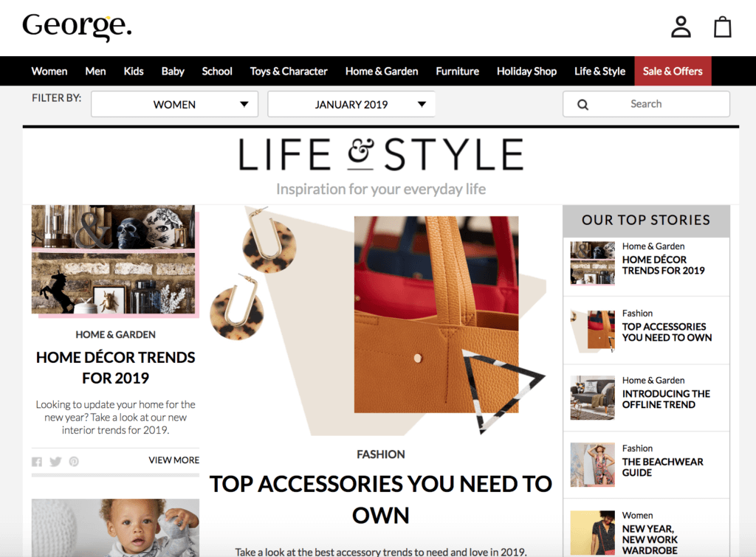The width and height of the screenshot is (756, 557).
Task: Click the George logo
Action: (x=77, y=27)
